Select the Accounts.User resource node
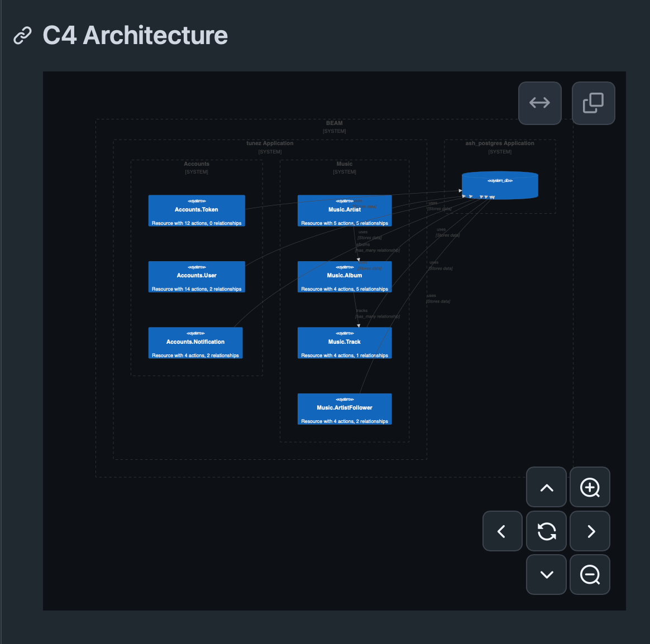 (x=197, y=277)
